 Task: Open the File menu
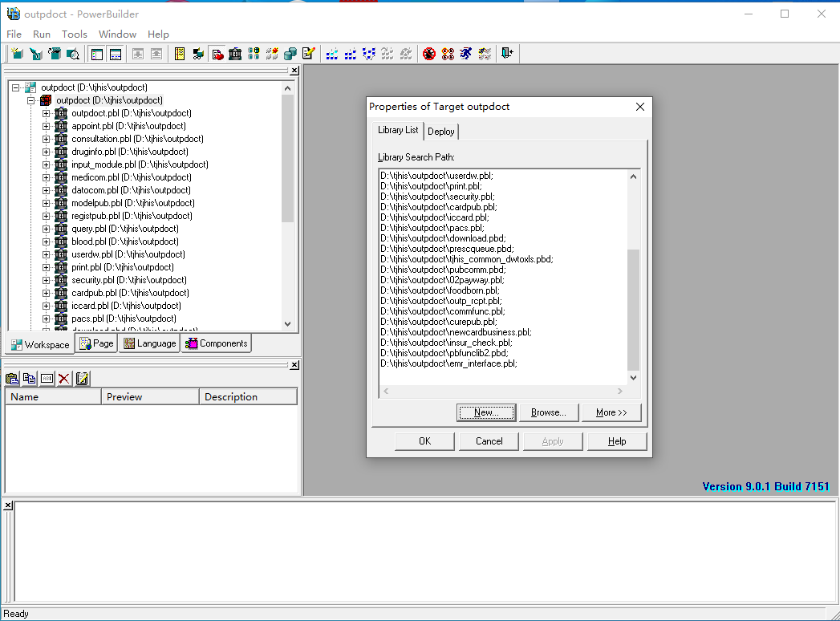click(x=14, y=34)
